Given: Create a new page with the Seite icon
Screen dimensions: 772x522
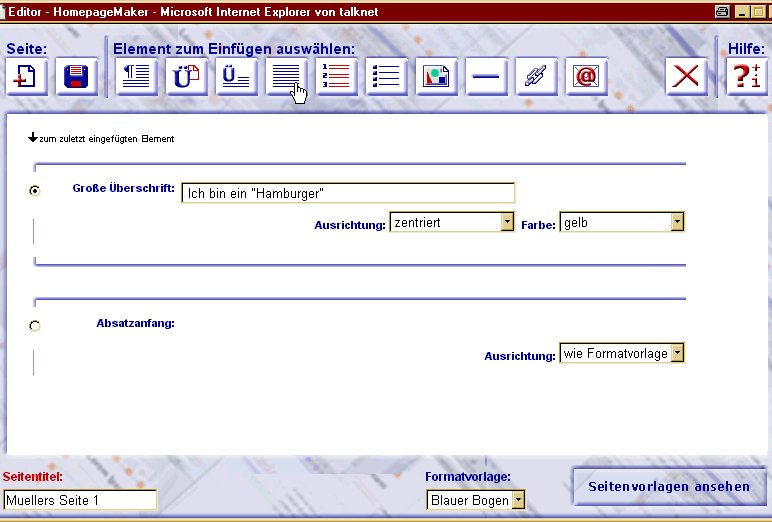Looking at the screenshot, I should pyautogui.click(x=26, y=78).
